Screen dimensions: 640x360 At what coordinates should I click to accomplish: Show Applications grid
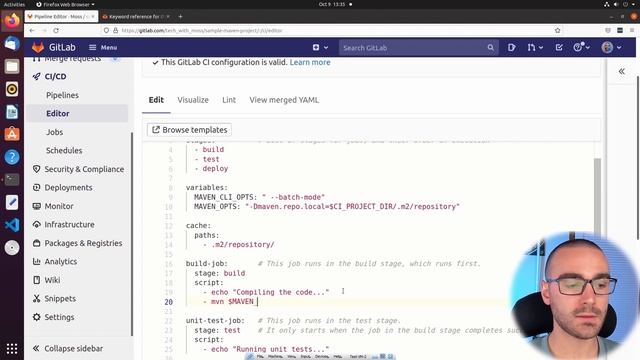pyautogui.click(x=12, y=349)
